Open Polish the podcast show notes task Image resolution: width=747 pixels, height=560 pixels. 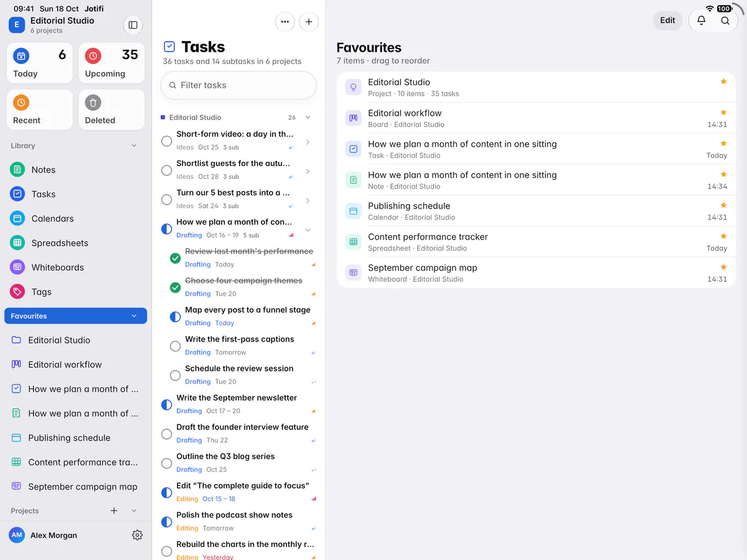(x=238, y=521)
